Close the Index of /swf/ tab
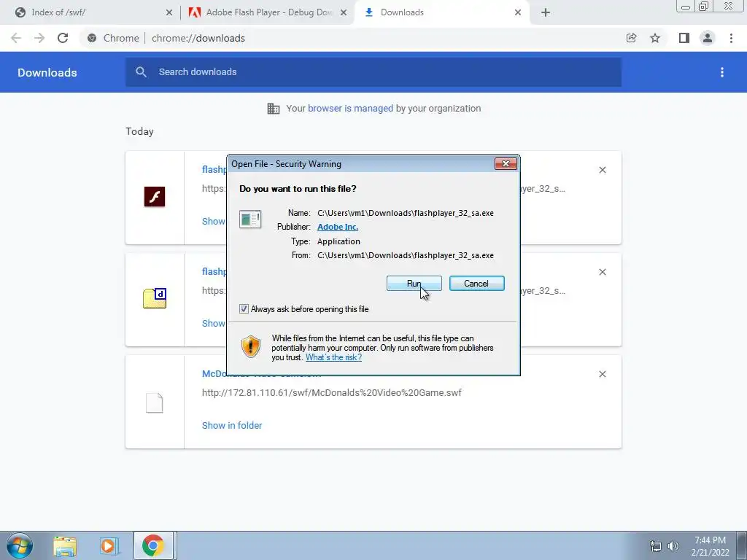 169,13
